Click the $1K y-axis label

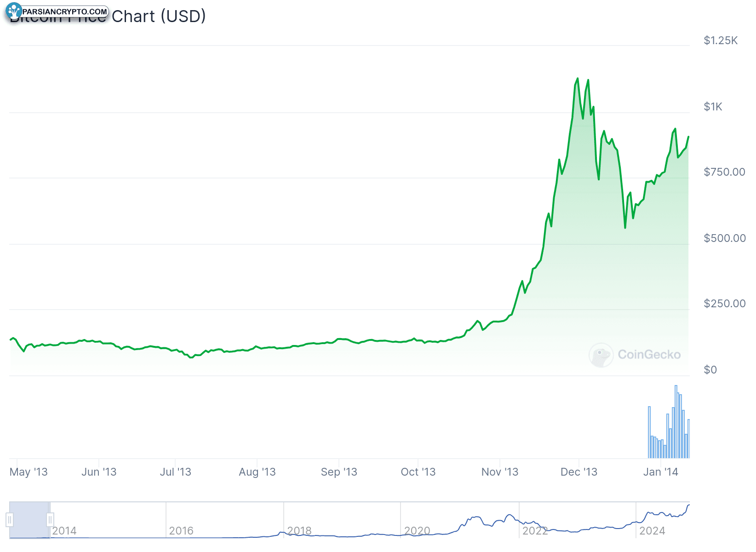click(x=713, y=107)
